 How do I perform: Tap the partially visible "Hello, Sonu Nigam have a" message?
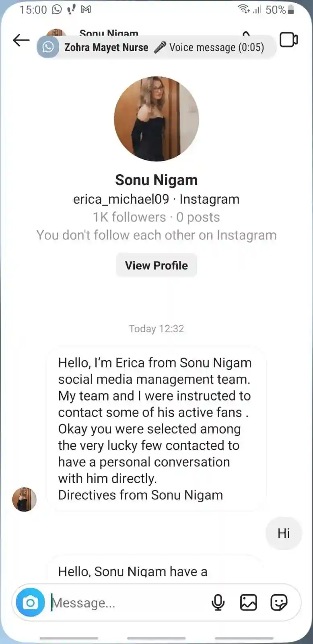pos(133,571)
